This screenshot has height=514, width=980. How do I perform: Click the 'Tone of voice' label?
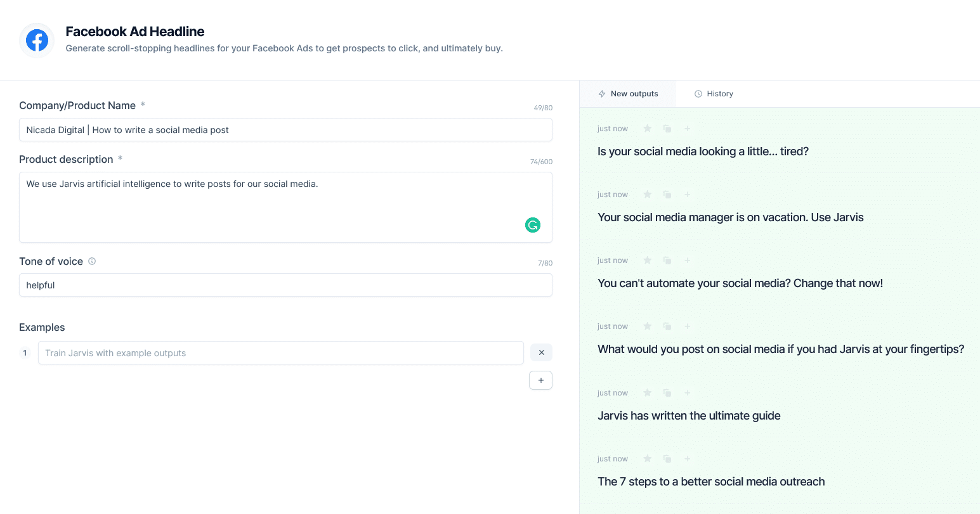tap(51, 261)
